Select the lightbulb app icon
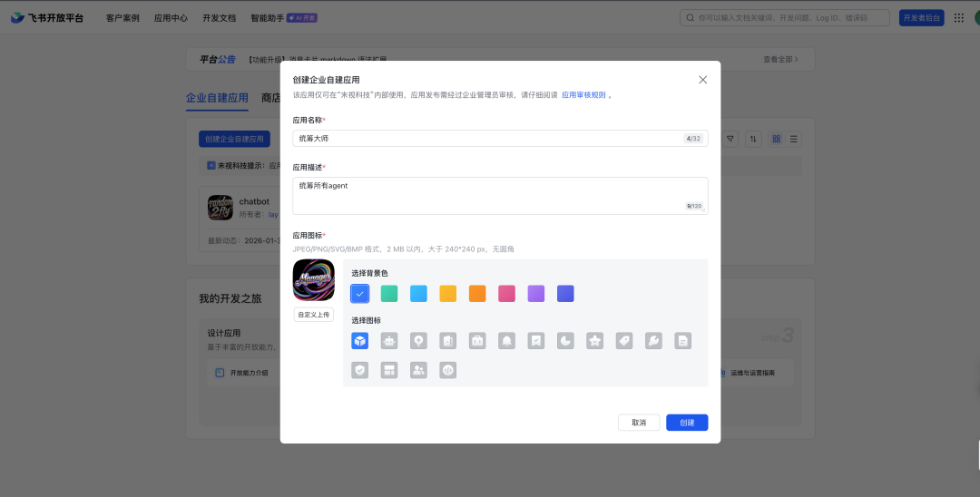The height and width of the screenshot is (497, 980). pos(418,341)
